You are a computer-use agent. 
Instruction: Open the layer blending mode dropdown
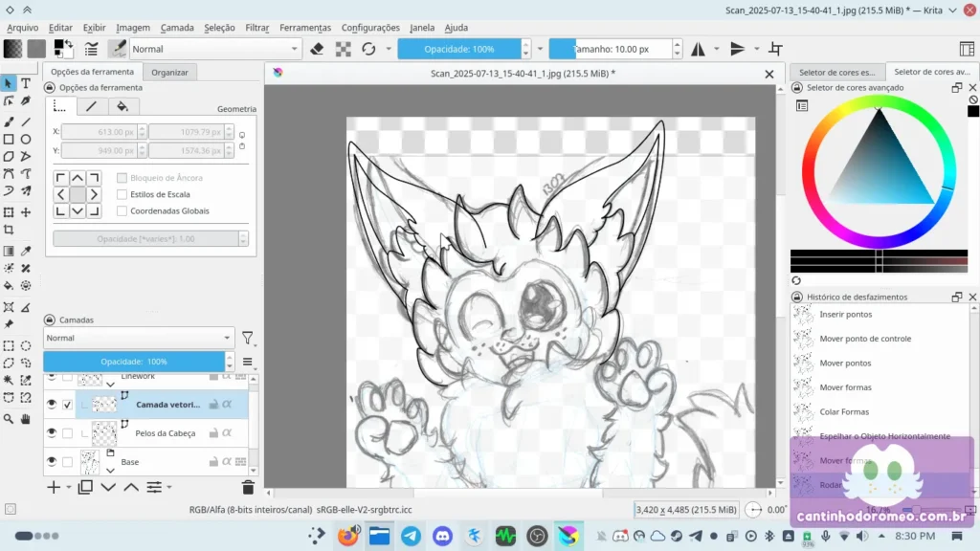(139, 338)
